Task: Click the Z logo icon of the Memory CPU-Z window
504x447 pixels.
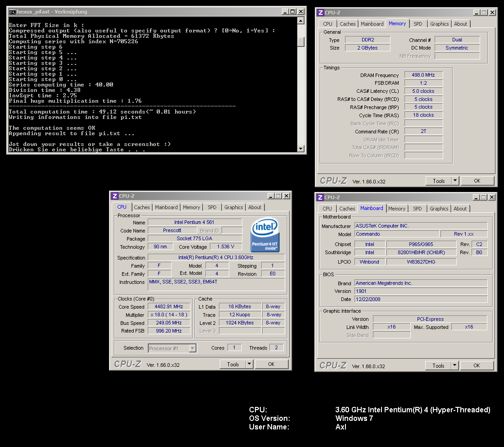Action: pyautogui.click(x=321, y=13)
